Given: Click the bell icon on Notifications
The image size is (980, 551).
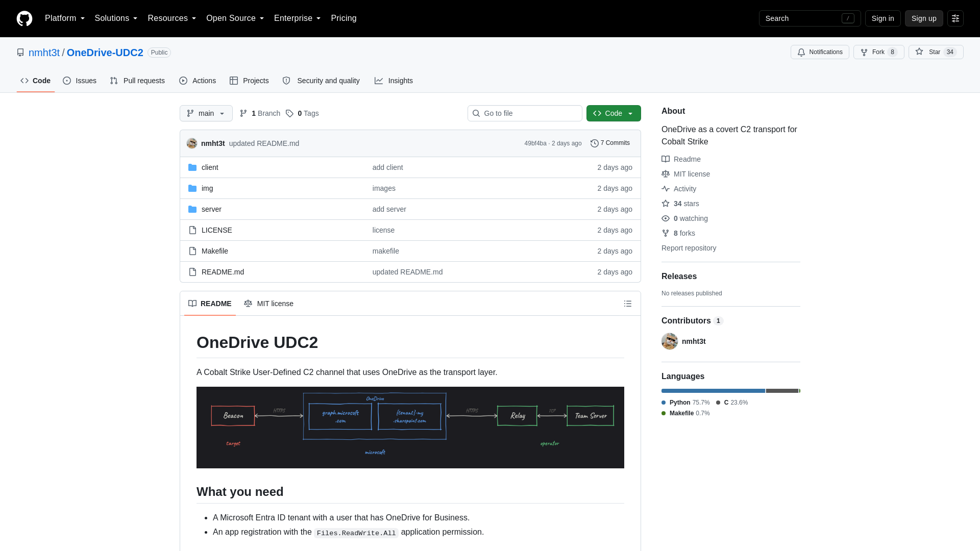Looking at the screenshot, I should [x=801, y=52].
